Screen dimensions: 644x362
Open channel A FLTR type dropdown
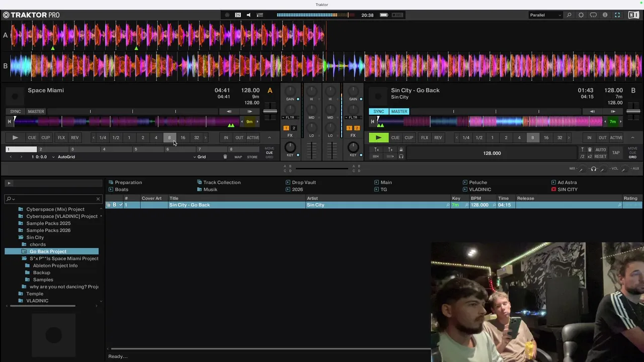289,118
